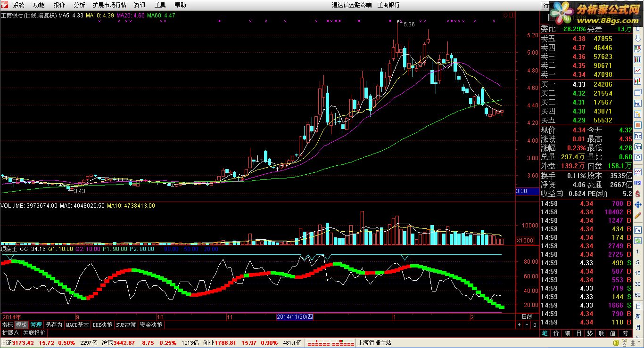The image size is (644, 348).
Task: Open the 扩展市场行情 menu
Action: tap(109, 5)
